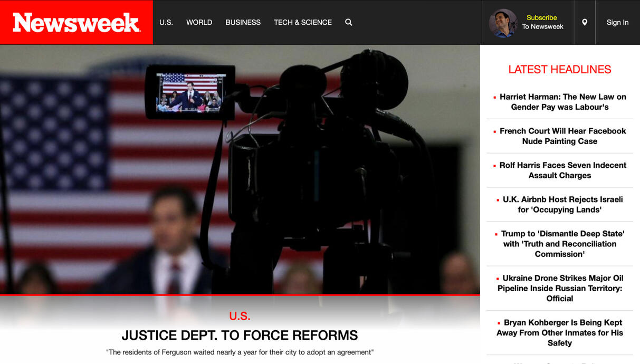
Task: Open the 'JUSTICE DEPT. TO FORCE REFORMS' story
Action: pos(240,335)
